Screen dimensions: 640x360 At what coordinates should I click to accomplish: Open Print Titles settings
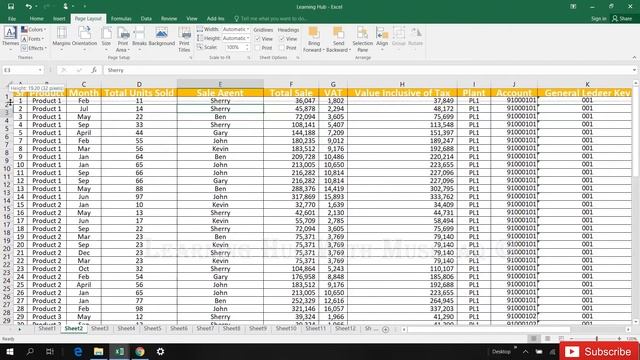pos(184,39)
